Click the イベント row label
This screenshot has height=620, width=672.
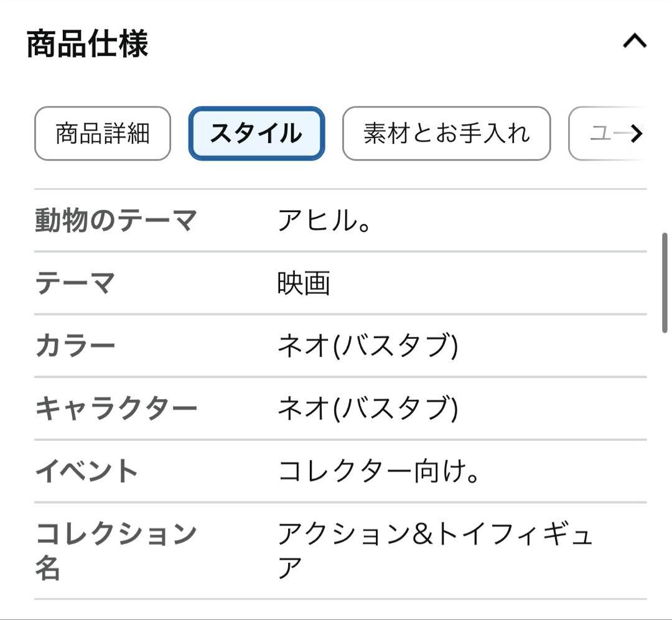tap(86, 471)
